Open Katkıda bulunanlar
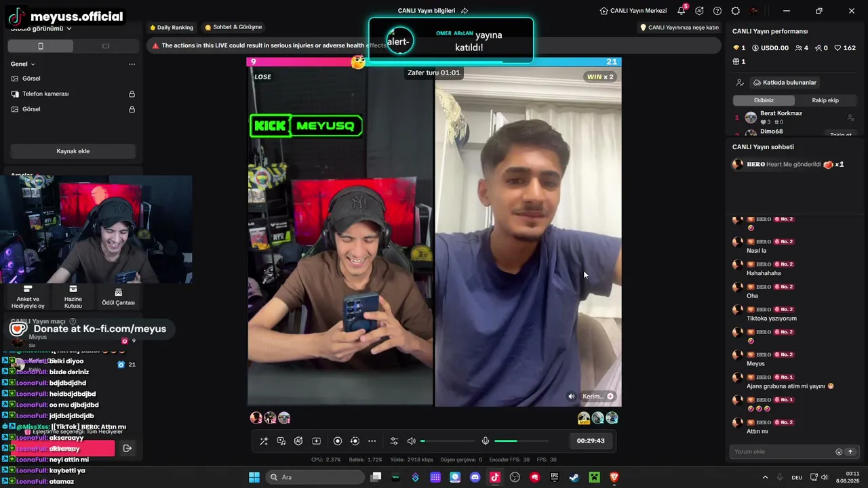868x488 pixels. (785, 83)
